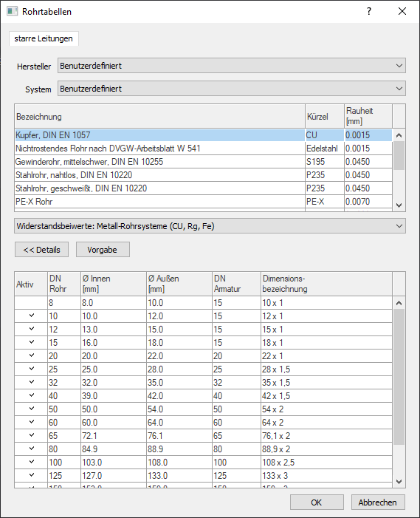Screen dimensions: 420x518
Task: Click the Ø Innen [mm] column header
Action: pyautogui.click(x=114, y=284)
